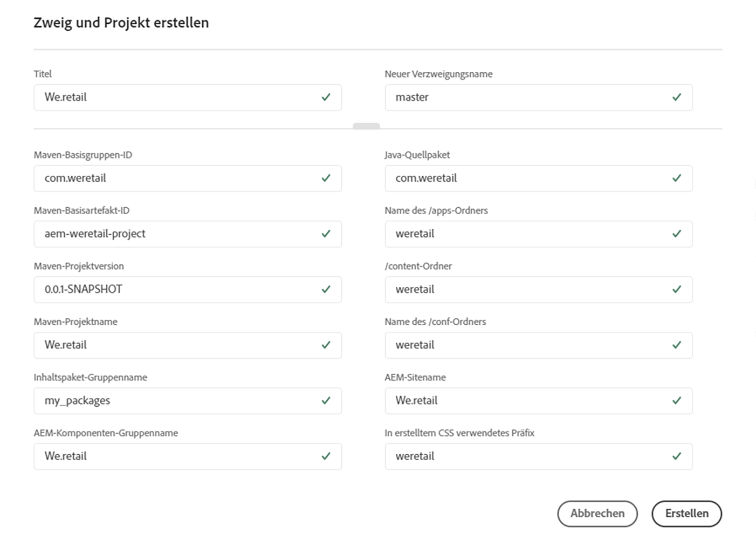Image resolution: width=756 pixels, height=533 pixels.
Task: Select the Name des /conf-Ordners field
Action: [528, 345]
